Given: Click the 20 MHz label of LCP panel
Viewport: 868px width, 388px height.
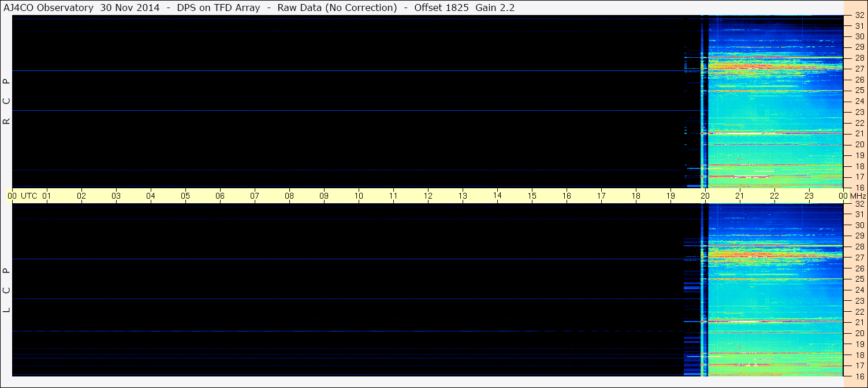Looking at the screenshot, I should coord(859,333).
